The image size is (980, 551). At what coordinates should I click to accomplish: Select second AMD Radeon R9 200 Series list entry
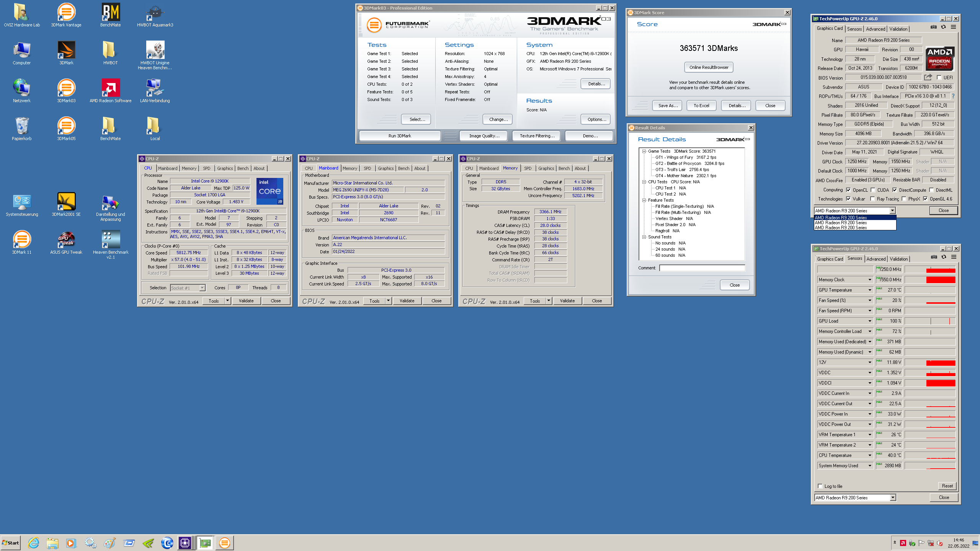(855, 223)
